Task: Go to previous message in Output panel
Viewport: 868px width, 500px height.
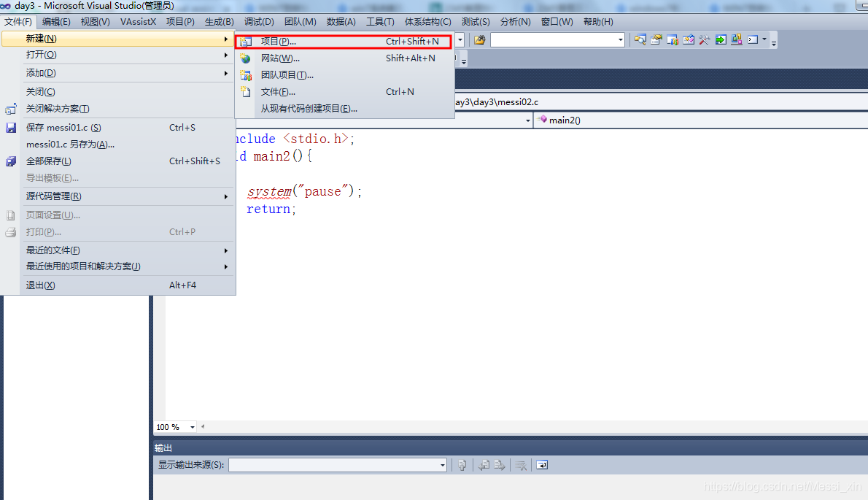Action: pos(484,465)
